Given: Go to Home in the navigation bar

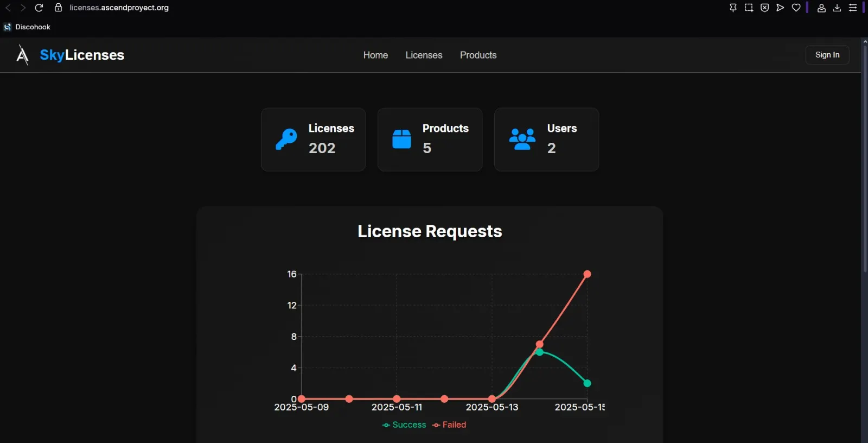Looking at the screenshot, I should [375, 55].
